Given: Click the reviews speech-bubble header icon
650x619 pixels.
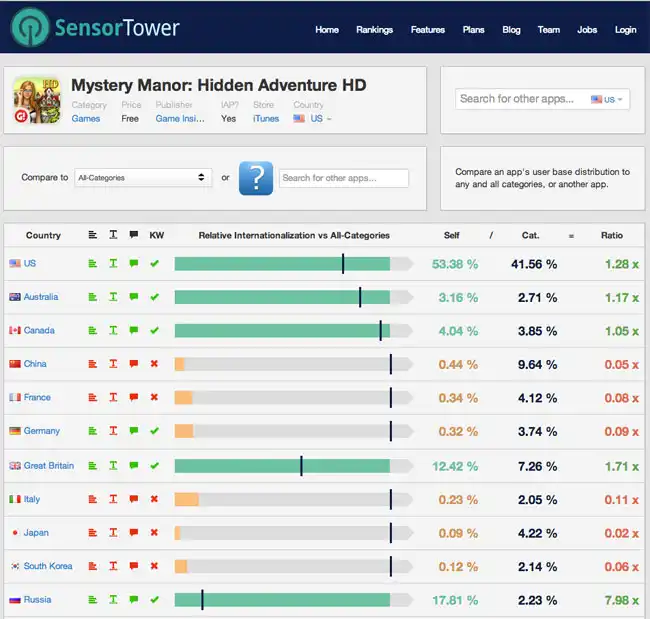Looking at the screenshot, I should [x=133, y=235].
